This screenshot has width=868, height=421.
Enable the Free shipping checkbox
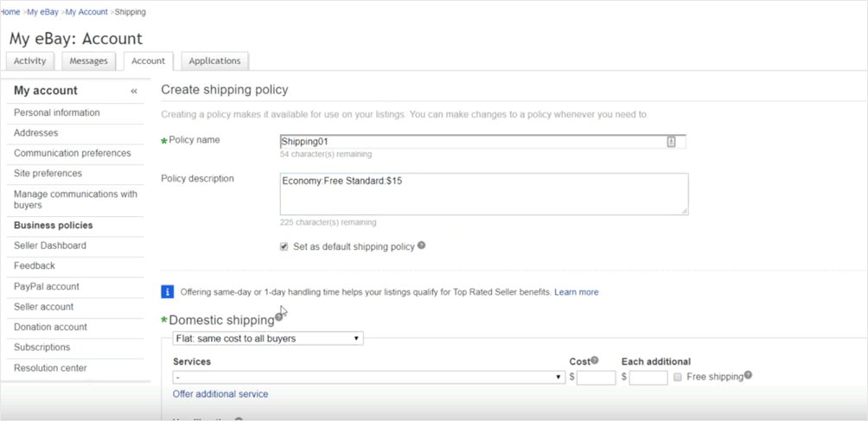[678, 377]
